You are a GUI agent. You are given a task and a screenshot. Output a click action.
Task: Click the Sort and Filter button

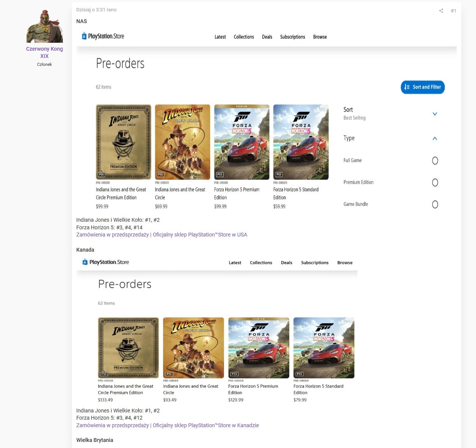423,87
